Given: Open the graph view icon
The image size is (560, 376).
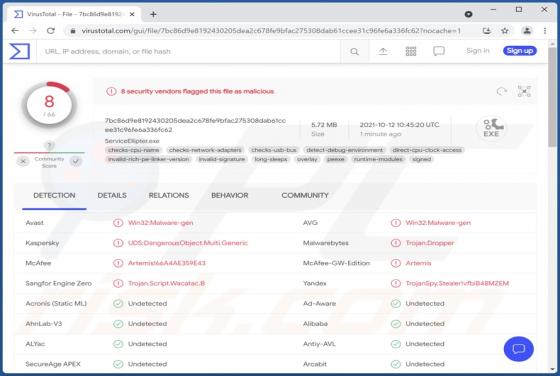Looking at the screenshot, I should [x=524, y=91].
